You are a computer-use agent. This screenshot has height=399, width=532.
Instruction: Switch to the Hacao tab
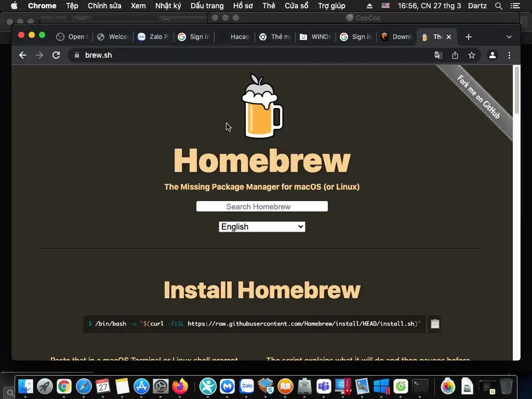235,37
